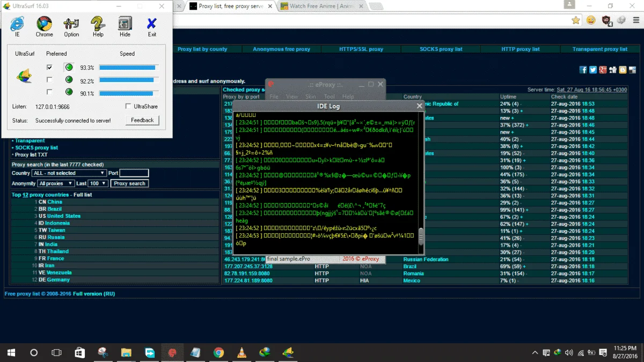Open the Last 100 dropdown
The height and width of the screenshot is (362, 644).
point(99,183)
